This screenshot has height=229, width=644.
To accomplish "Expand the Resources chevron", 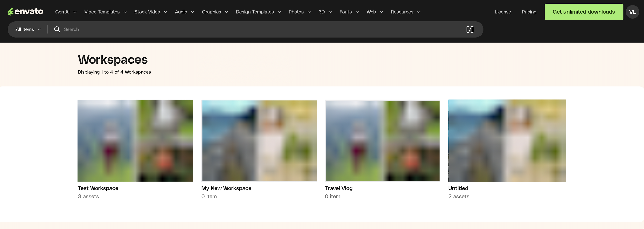I will click(x=419, y=12).
